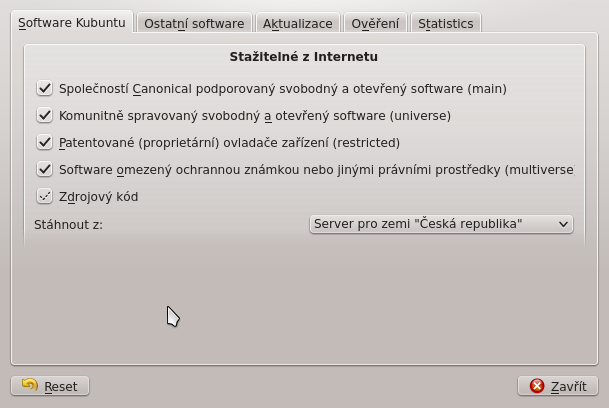Show the Statistics tab
The height and width of the screenshot is (408, 609).
[446, 23]
